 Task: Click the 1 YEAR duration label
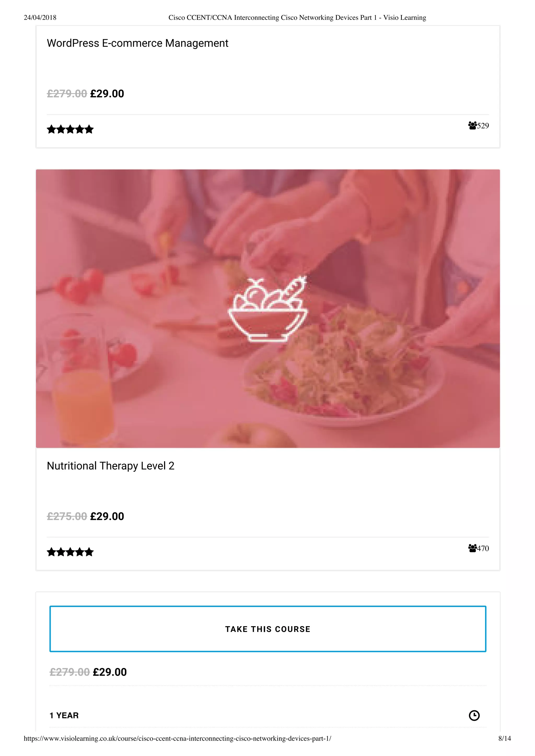64,716
